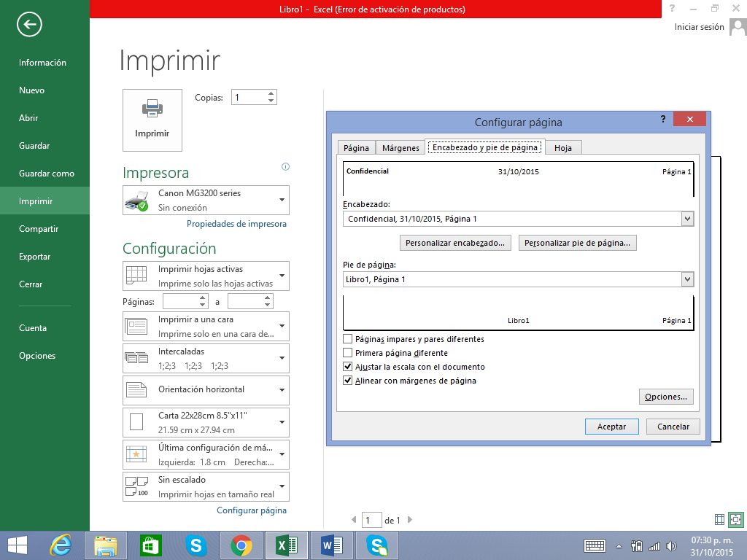Viewport: 747px width, 560px height.
Task: Click the Personalizar encabezado button
Action: pos(456,243)
